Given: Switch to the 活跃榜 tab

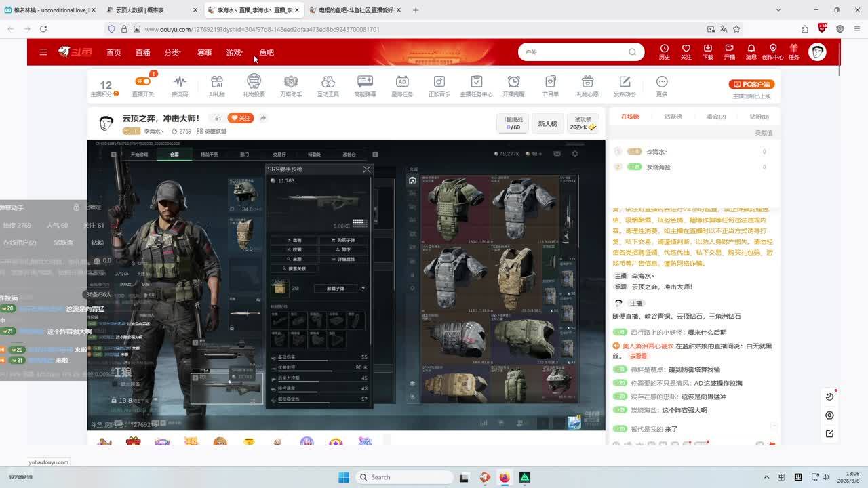Looking at the screenshot, I should tap(673, 117).
